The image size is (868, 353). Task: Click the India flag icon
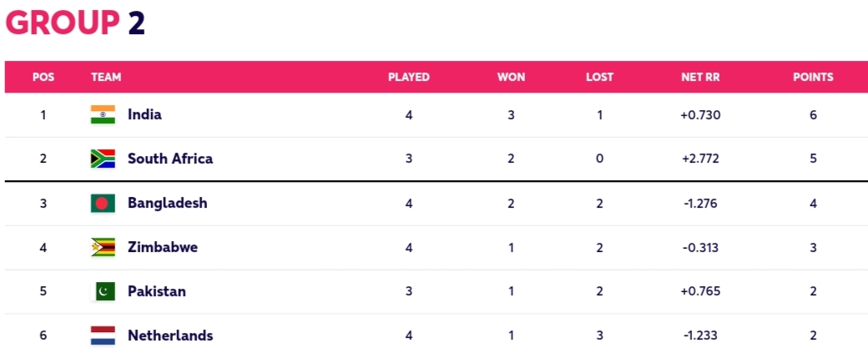103,114
